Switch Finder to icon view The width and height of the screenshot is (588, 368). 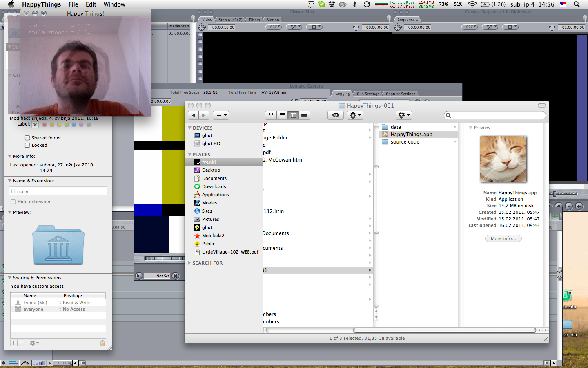271,115
